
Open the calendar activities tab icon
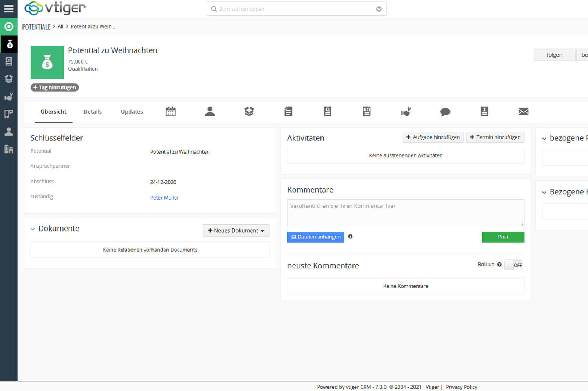pyautogui.click(x=171, y=111)
